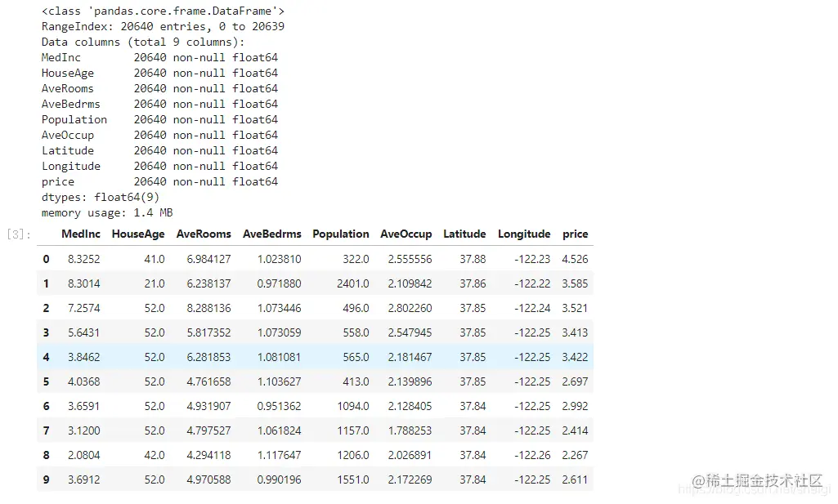Click row index 7 of the table
838x504 pixels.
click(x=46, y=430)
